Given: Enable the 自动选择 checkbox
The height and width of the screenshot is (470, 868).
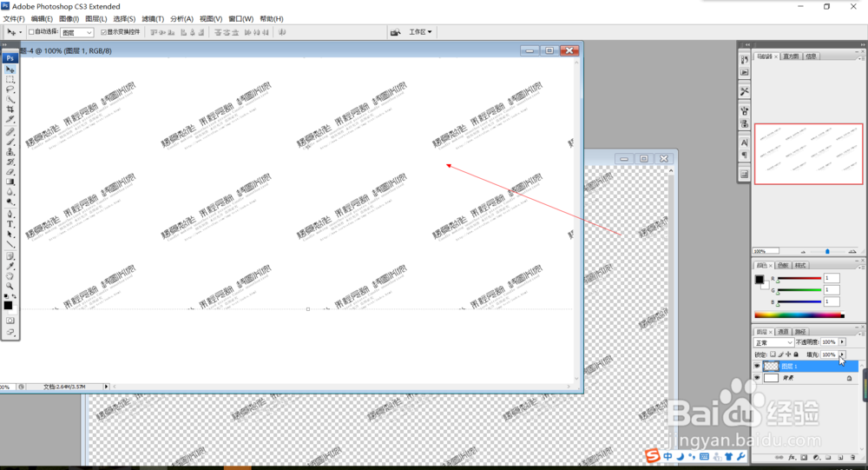Looking at the screenshot, I should pos(31,32).
